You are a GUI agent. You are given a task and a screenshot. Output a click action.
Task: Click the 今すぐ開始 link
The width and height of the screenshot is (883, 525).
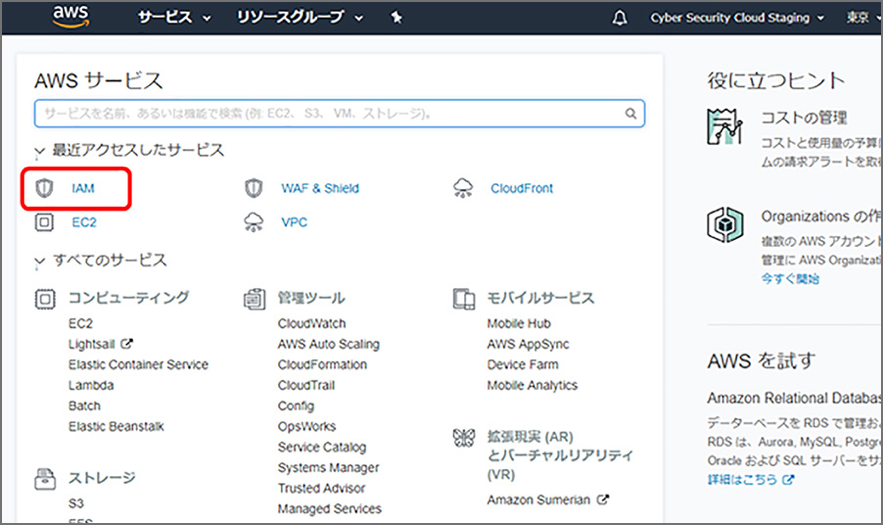click(x=790, y=279)
